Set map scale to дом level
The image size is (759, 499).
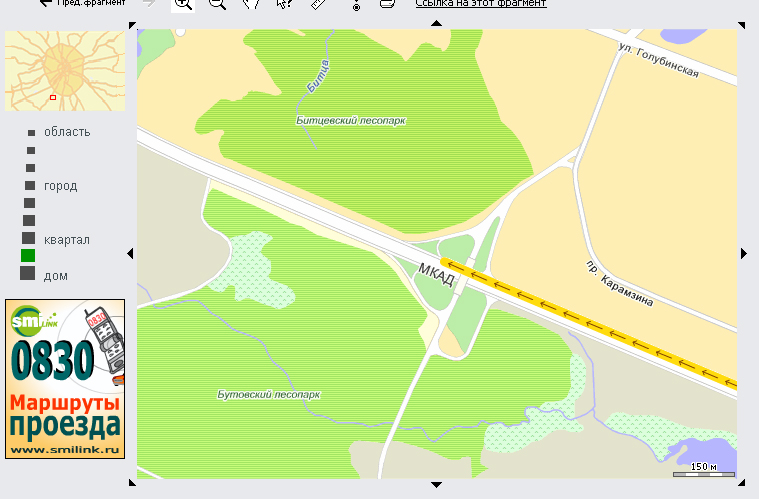click(28, 273)
